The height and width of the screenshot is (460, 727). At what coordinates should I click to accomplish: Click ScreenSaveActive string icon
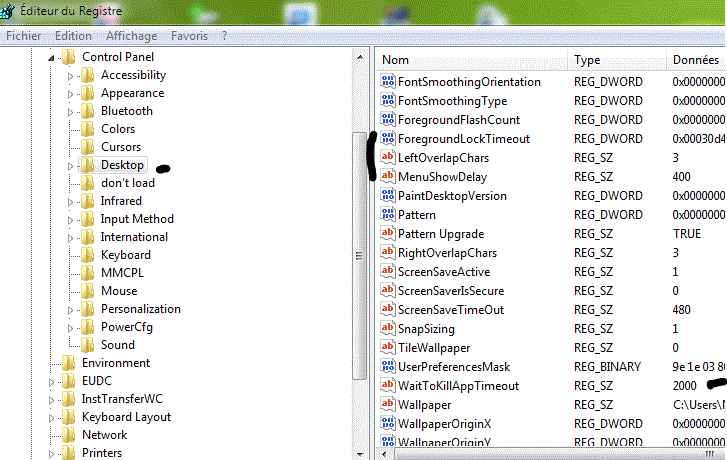point(388,272)
